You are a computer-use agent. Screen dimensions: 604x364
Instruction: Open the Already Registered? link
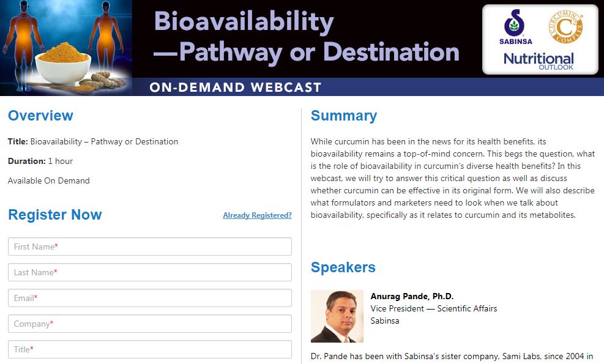pos(257,215)
